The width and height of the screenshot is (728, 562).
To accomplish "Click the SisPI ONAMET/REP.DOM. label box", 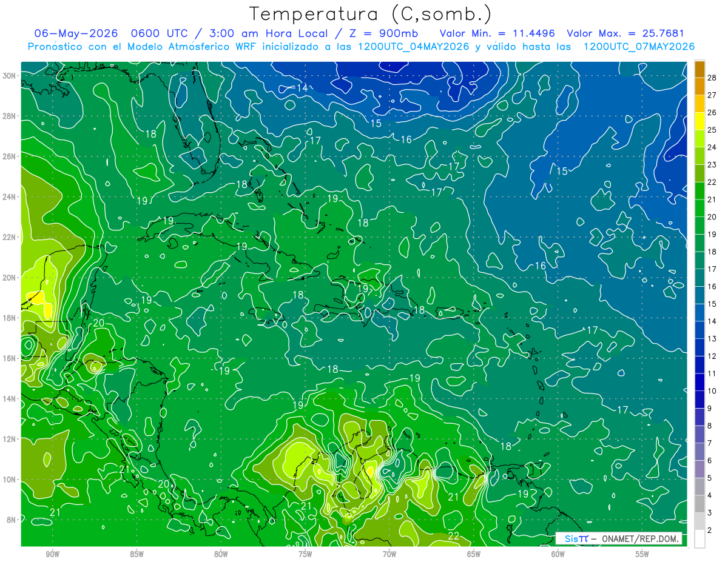I will [x=619, y=538].
